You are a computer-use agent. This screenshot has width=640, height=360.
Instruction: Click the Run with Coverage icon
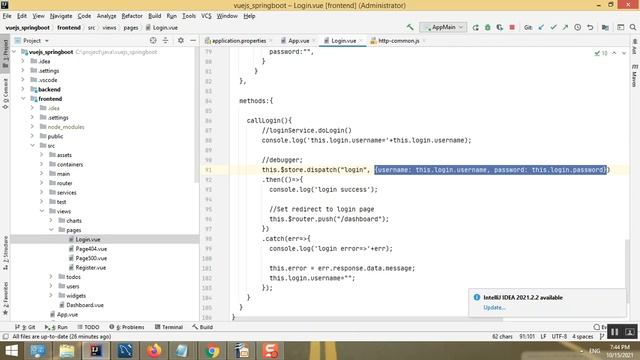click(500, 27)
